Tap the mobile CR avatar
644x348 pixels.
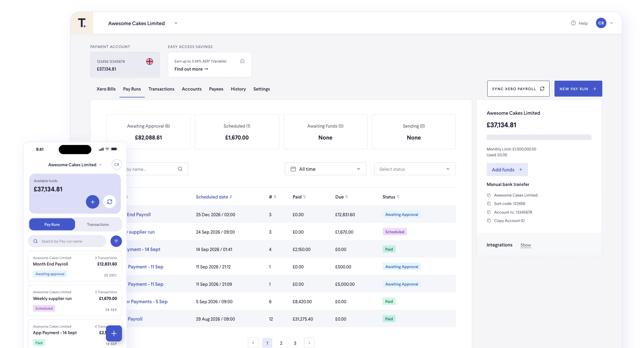pyautogui.click(x=117, y=165)
